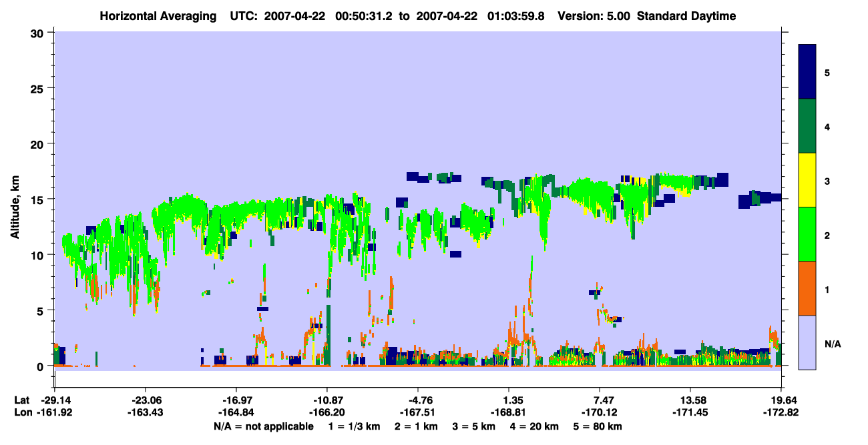Image resolution: width=868 pixels, height=445 pixels.
Task: Click longitude value -164.84
Action: tap(237, 412)
